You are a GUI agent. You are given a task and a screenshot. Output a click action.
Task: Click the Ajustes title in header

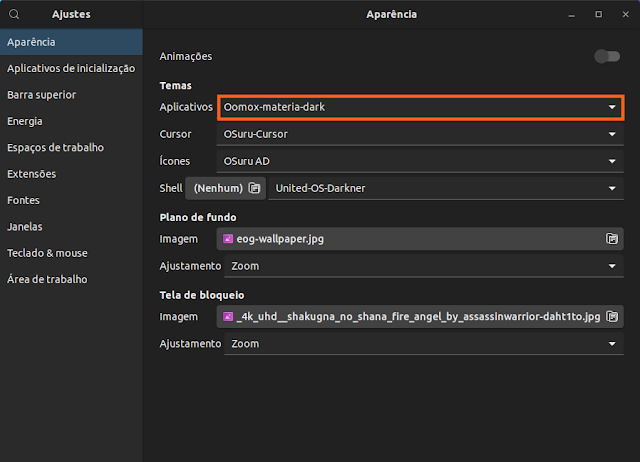pos(71,14)
